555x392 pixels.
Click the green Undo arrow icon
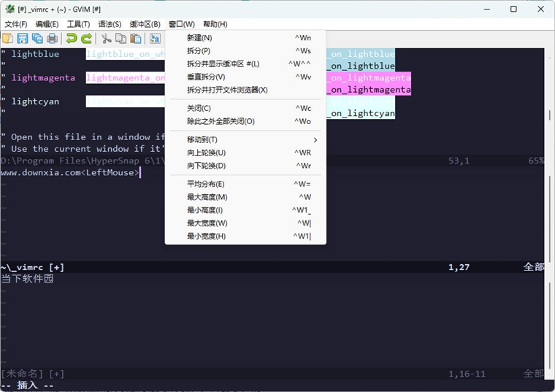click(x=72, y=38)
